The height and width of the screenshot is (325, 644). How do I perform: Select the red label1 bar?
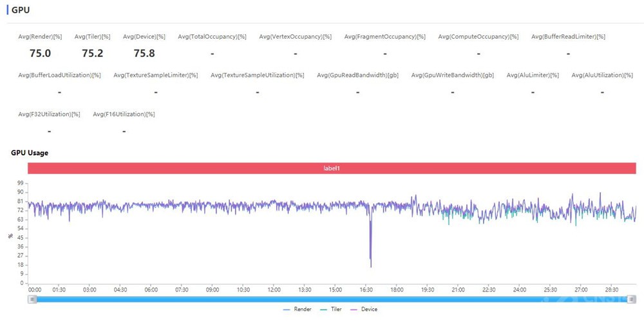click(332, 168)
